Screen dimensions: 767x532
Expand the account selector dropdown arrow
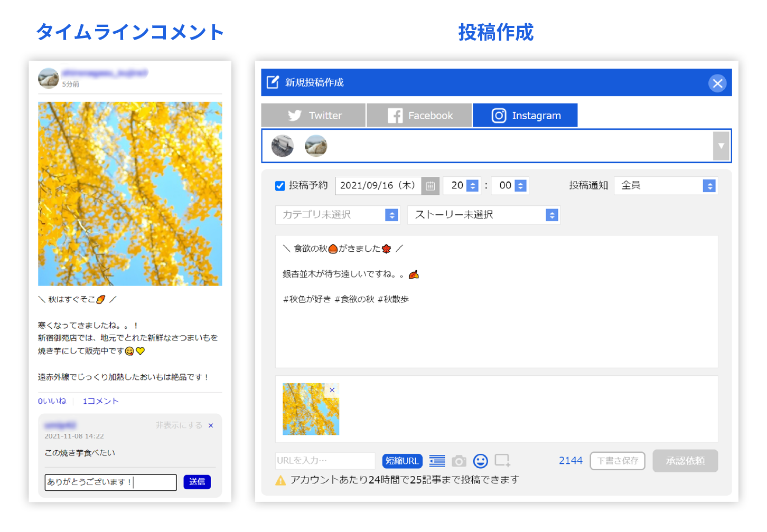(x=721, y=146)
